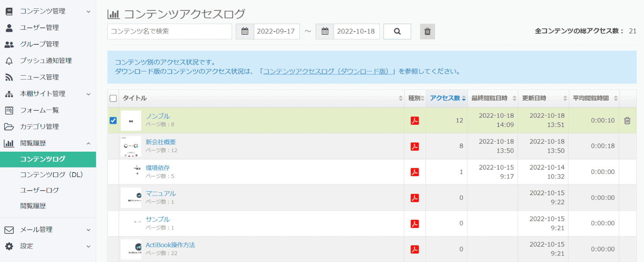Image resolution: width=644 pixels, height=262 pixels.
Task: Click the サンプル row thumbnail
Action: click(x=131, y=223)
